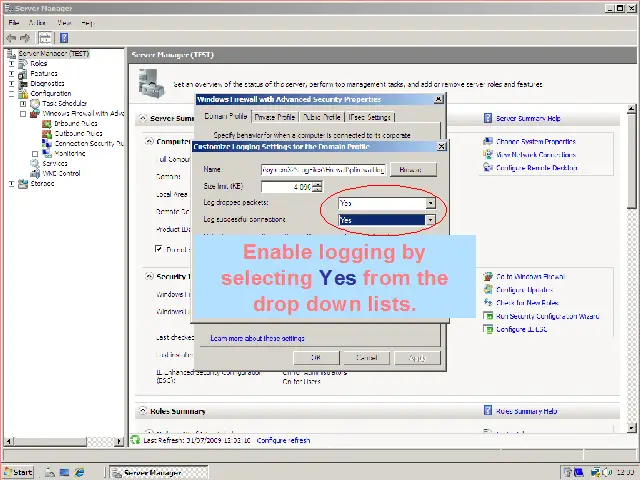This screenshot has height=480, width=640.
Task: Expand the Diagnostics tree node
Action: (11, 84)
